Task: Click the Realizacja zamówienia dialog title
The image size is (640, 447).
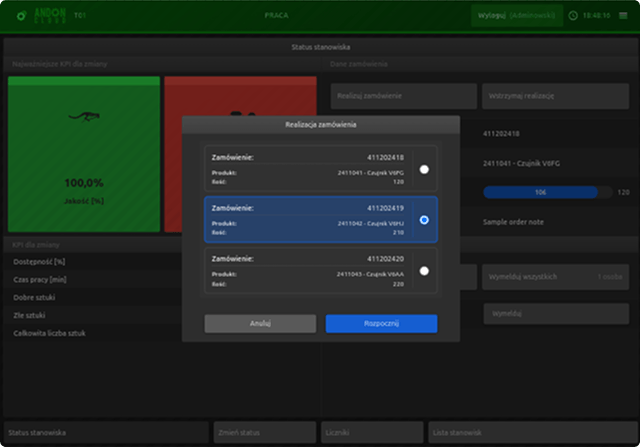Action: pyautogui.click(x=321, y=125)
